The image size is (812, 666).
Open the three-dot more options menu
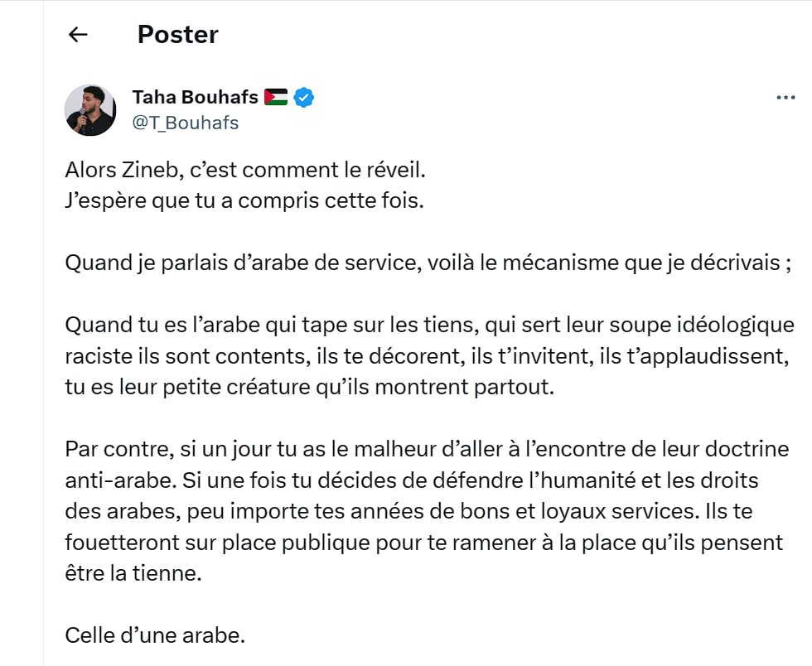785,98
